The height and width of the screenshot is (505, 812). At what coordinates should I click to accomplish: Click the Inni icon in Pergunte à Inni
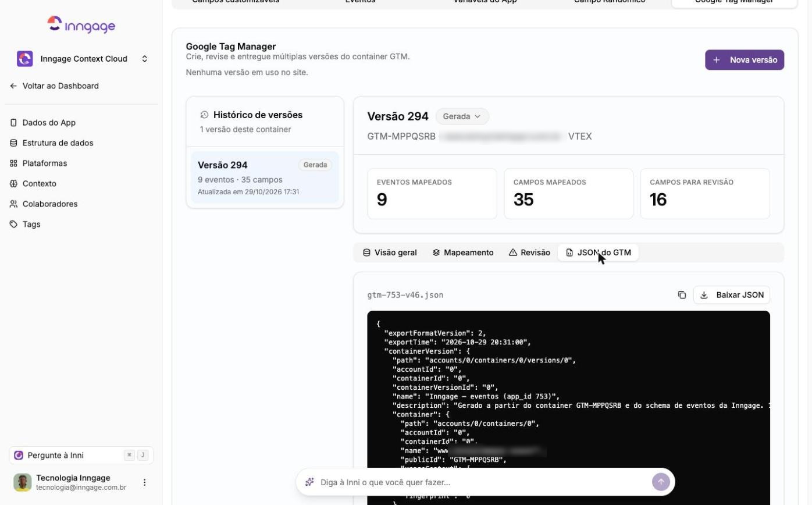(x=19, y=455)
